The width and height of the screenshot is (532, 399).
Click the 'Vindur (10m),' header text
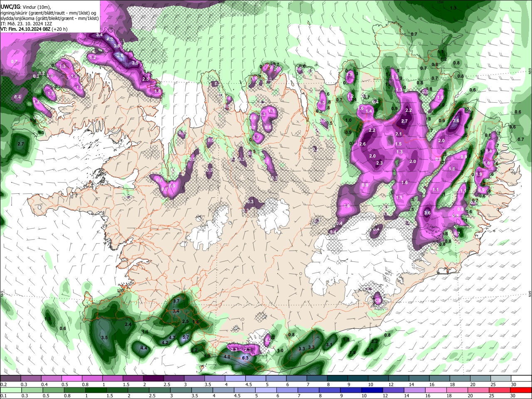(x=37, y=7)
